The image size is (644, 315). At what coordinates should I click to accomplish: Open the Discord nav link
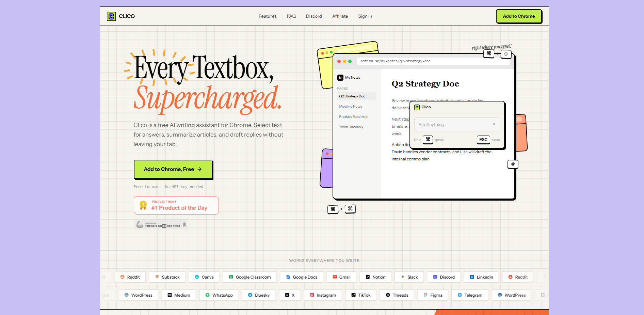314,16
